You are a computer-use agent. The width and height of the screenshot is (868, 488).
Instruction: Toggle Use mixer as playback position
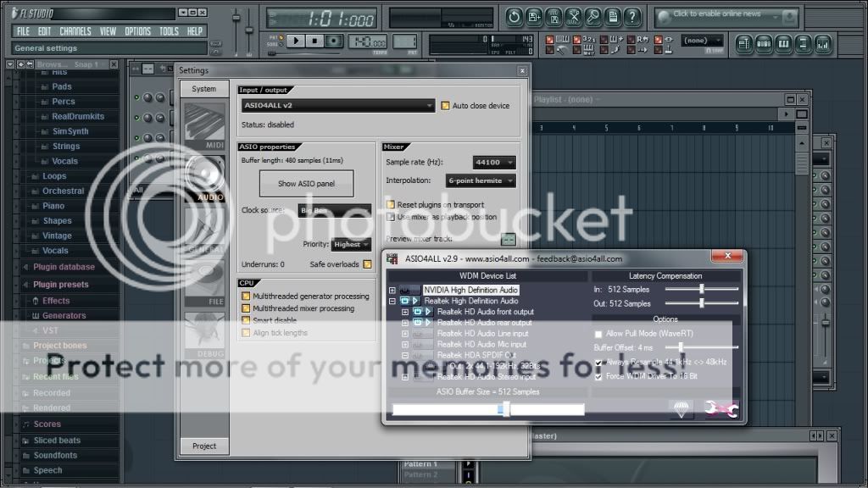pyautogui.click(x=390, y=217)
